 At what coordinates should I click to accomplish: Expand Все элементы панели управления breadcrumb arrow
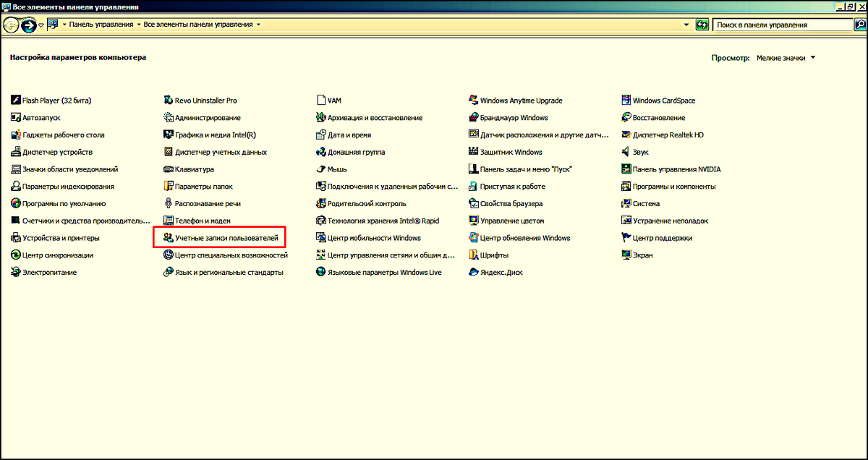click(258, 25)
